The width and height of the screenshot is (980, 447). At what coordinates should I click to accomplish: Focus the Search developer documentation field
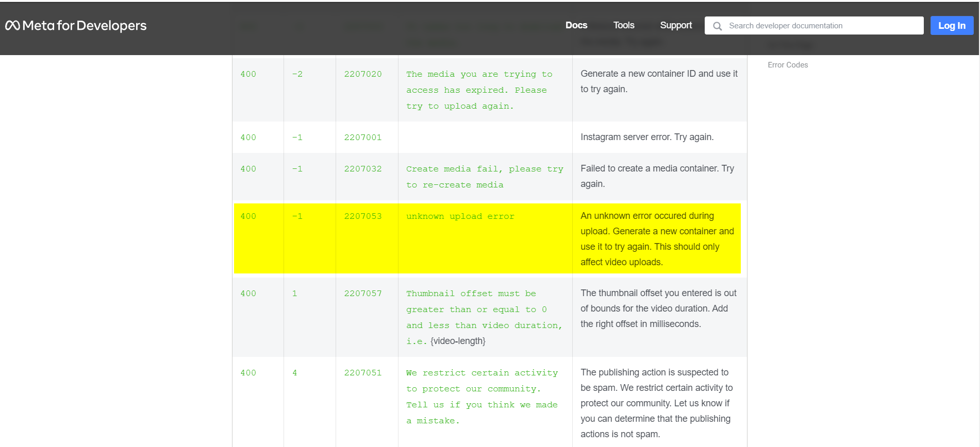click(x=814, y=26)
